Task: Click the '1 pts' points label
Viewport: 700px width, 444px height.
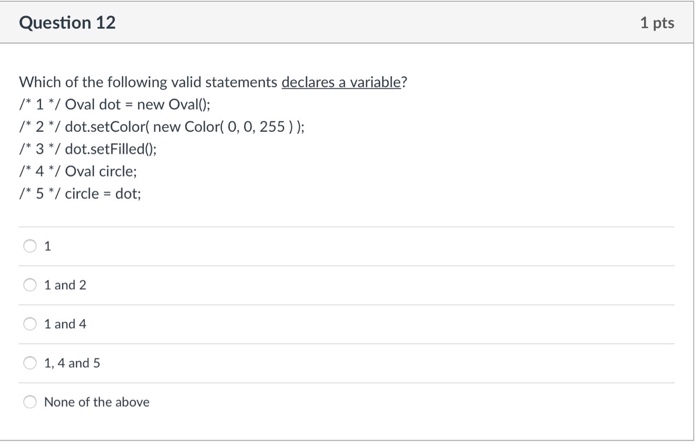Action: [x=657, y=22]
